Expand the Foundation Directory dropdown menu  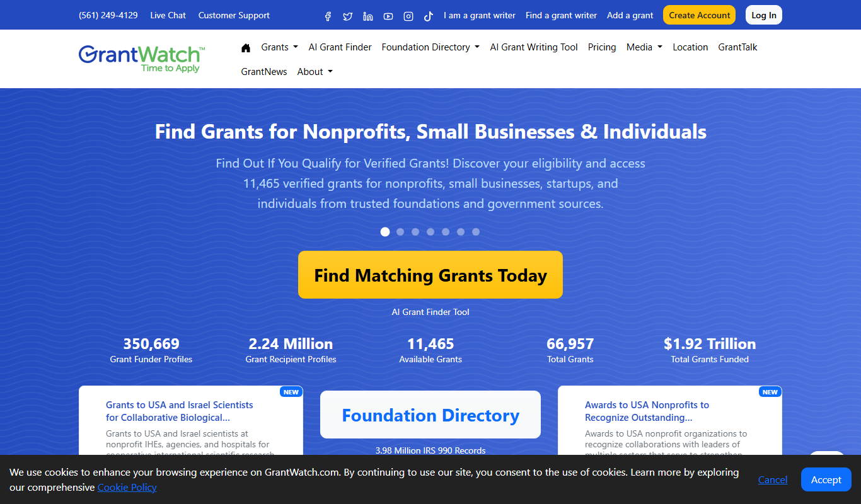pos(430,47)
